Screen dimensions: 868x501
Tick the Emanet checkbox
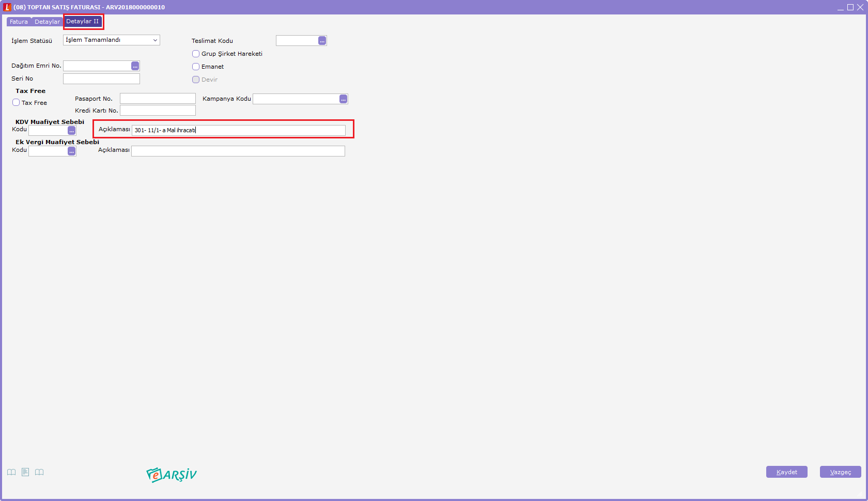pos(196,67)
